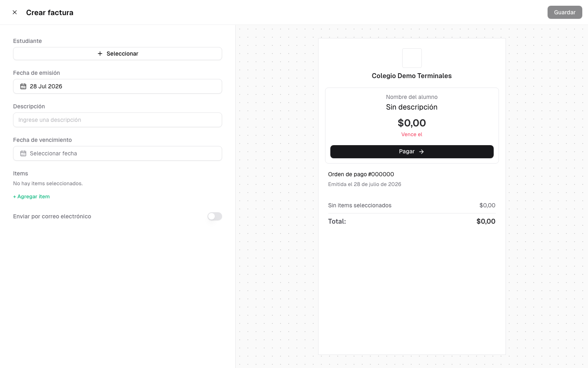Screen dimensions: 588x368
Task: Click the plus icon beside Seleccionar
Action: click(100, 54)
